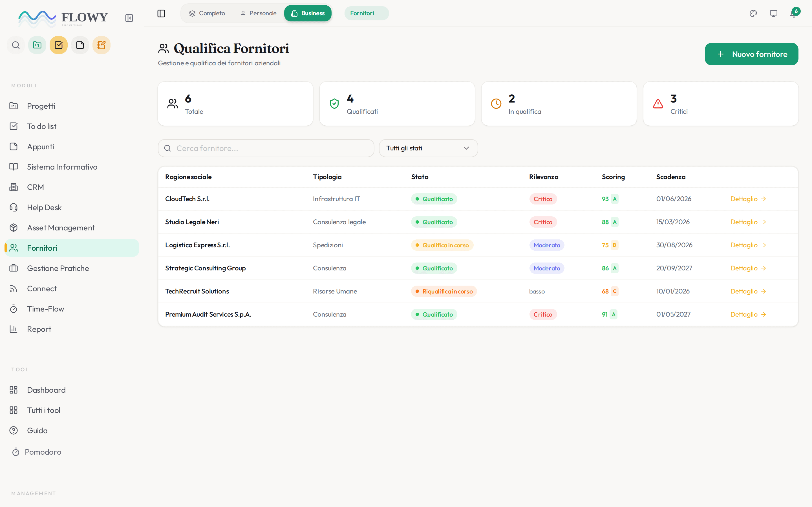
Task: Toggle the side panel layout icon
Action: pyautogui.click(x=161, y=14)
